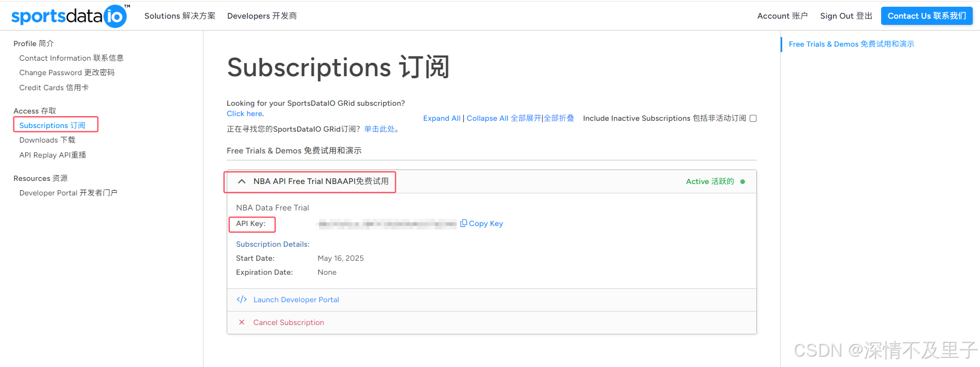Click Sign Out in the header
This screenshot has width=980, height=367.
pyautogui.click(x=846, y=16)
